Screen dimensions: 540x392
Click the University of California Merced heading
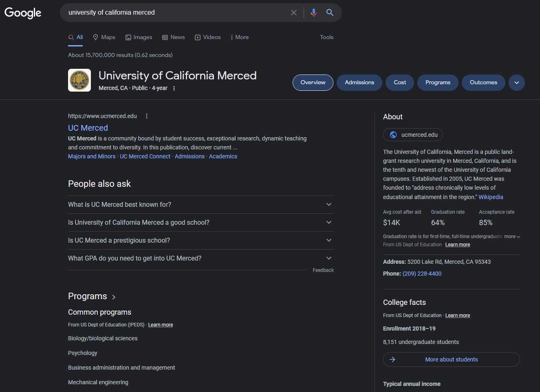[x=178, y=76]
